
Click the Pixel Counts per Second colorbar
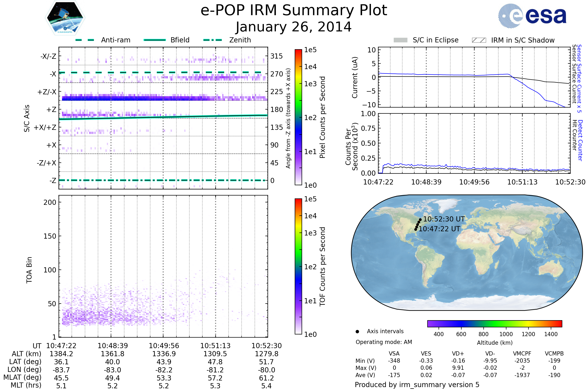click(298, 117)
